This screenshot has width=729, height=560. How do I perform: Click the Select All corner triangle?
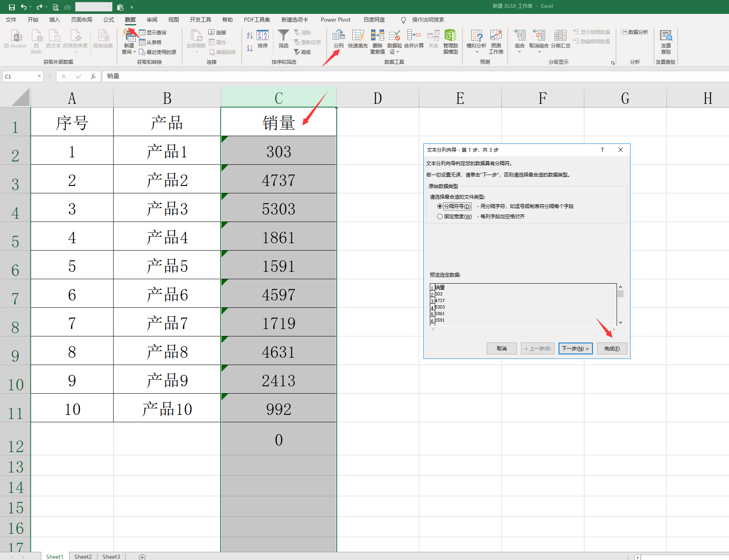[20, 97]
